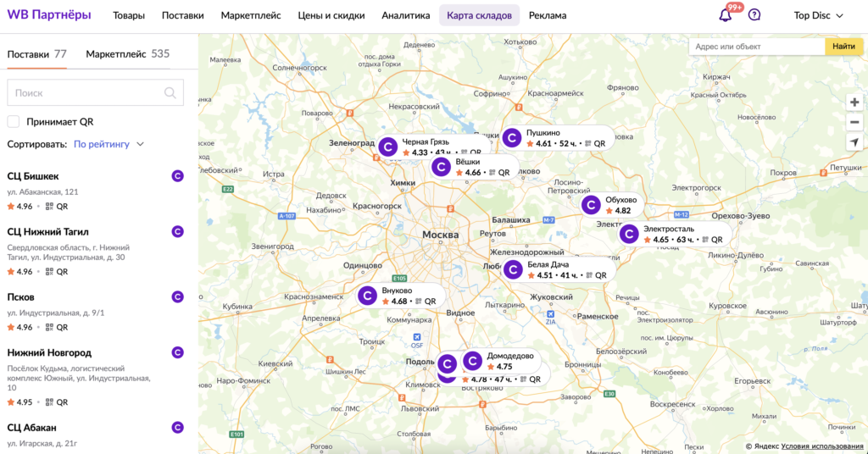Switch to the Маркетплейс 535 tab
Image resolution: width=868 pixels, height=454 pixels.
point(127,54)
